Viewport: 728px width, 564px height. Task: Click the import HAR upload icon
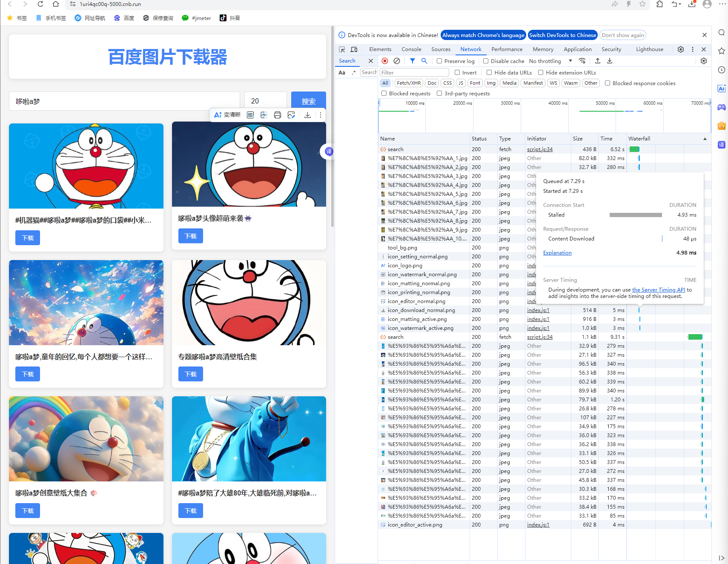598,61
